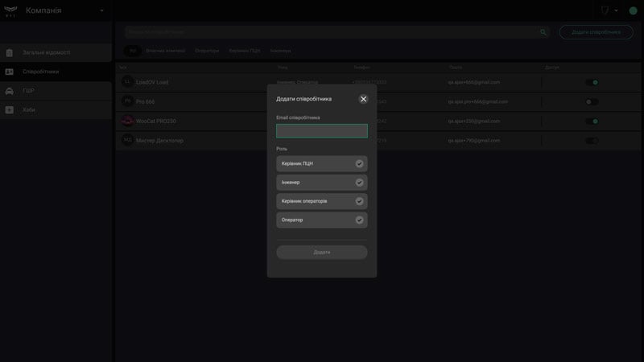Select the Власник компанії filter tab
Image resolution: width=644 pixels, height=362 pixels.
click(166, 51)
